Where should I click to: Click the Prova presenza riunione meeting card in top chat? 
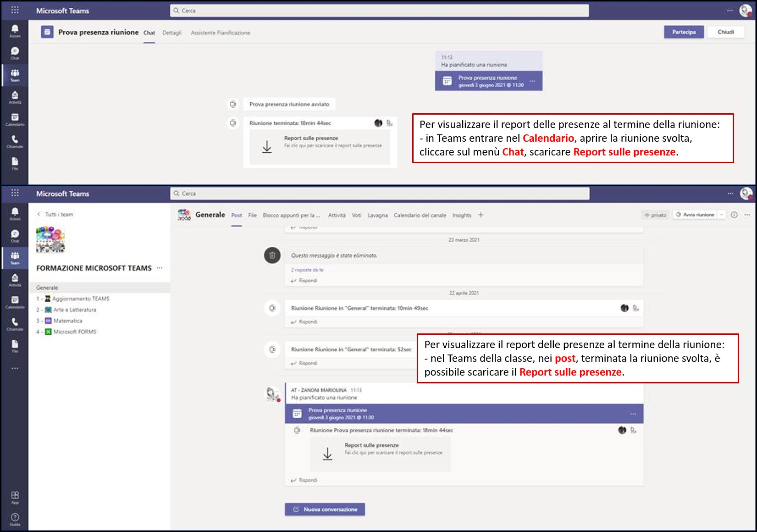[x=489, y=81]
